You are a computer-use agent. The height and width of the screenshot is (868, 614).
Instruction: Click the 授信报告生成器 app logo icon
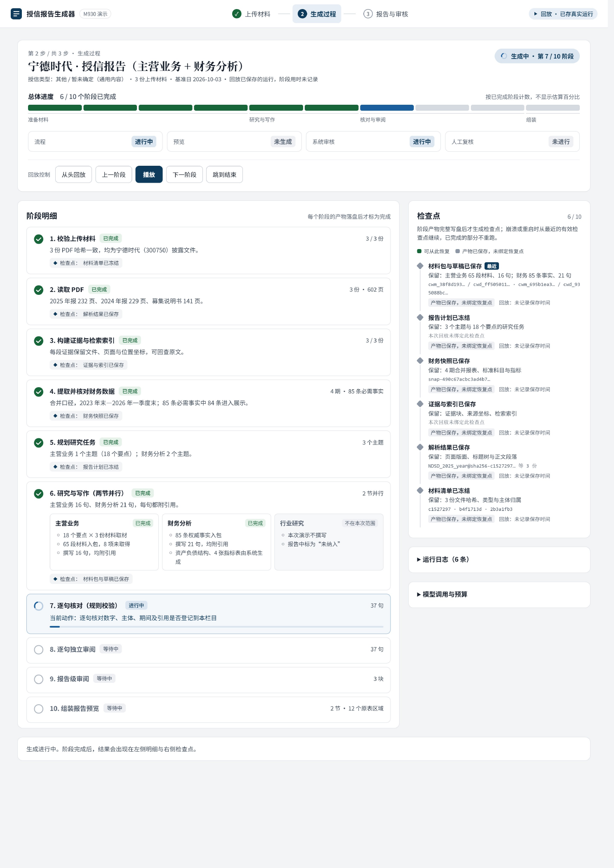tap(16, 14)
